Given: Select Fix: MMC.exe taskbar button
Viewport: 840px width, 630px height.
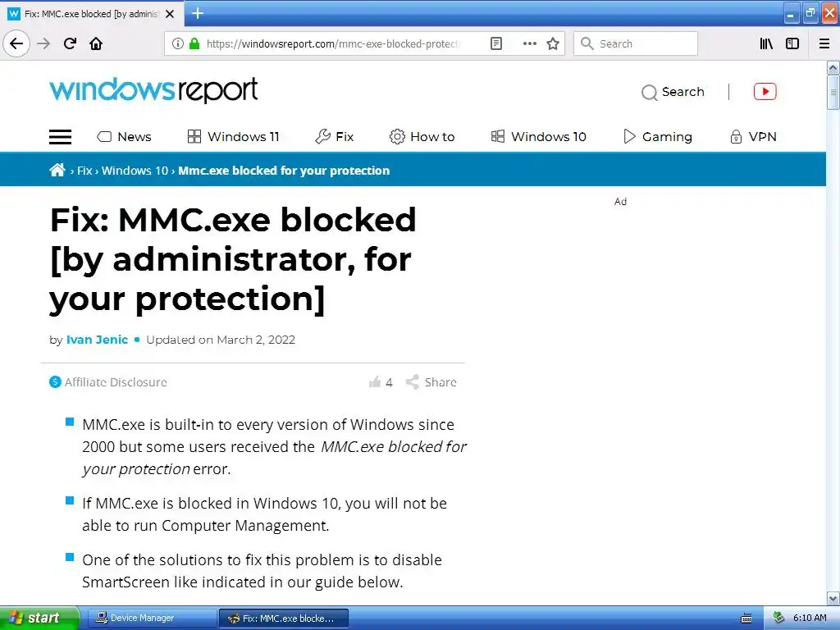Looking at the screenshot, I should click(283, 619).
